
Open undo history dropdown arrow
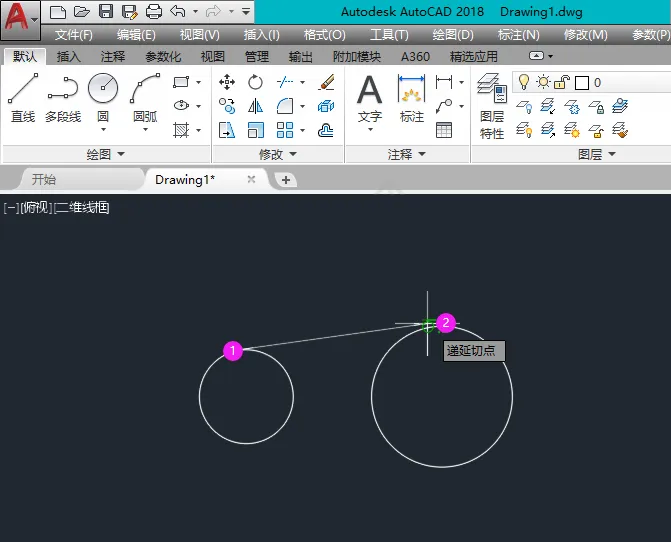point(195,12)
